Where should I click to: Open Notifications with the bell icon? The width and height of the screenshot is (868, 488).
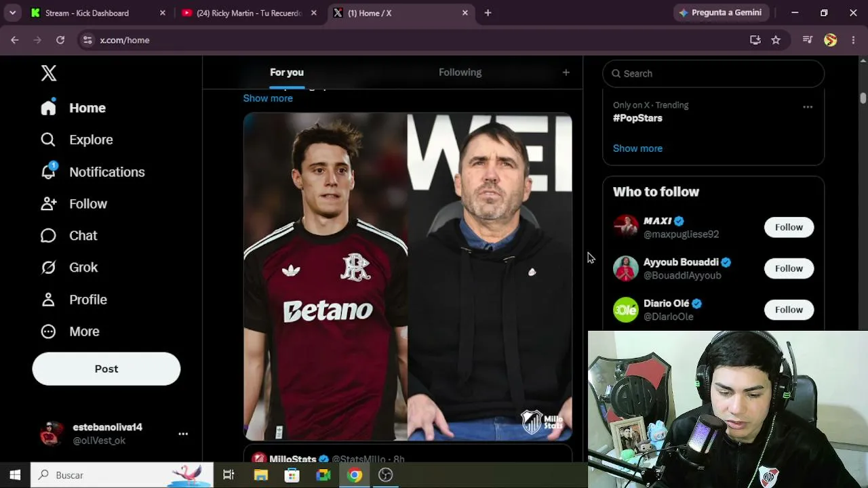pyautogui.click(x=92, y=172)
